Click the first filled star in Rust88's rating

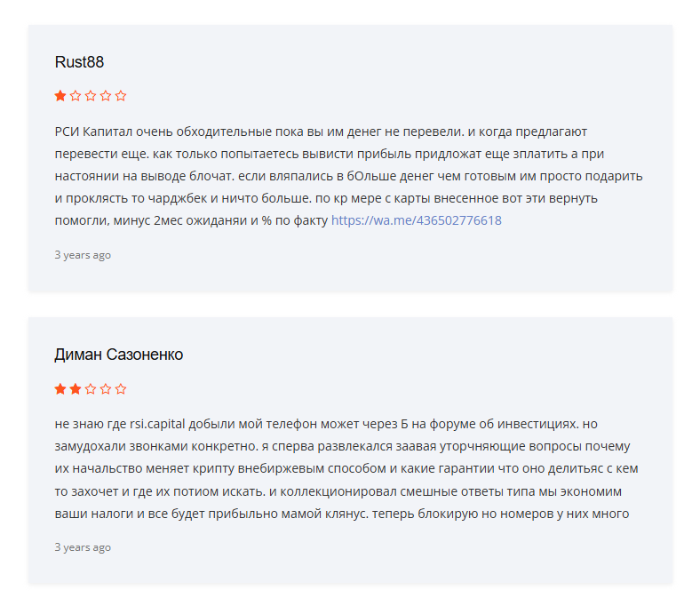coord(60,96)
